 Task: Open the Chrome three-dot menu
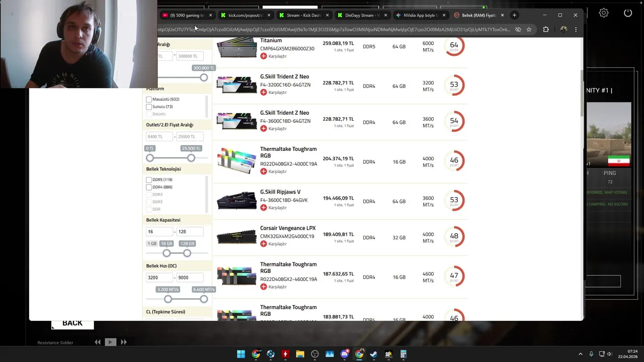pos(576,30)
